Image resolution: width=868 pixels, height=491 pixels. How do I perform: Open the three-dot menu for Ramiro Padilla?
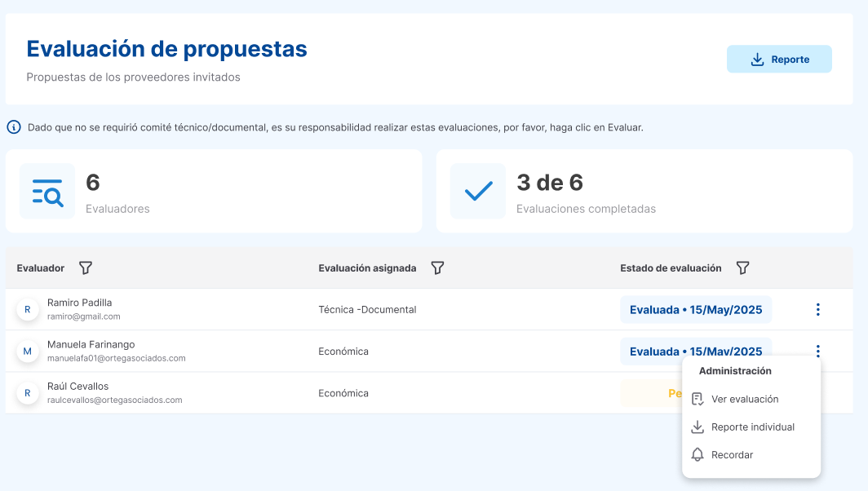[817, 309]
